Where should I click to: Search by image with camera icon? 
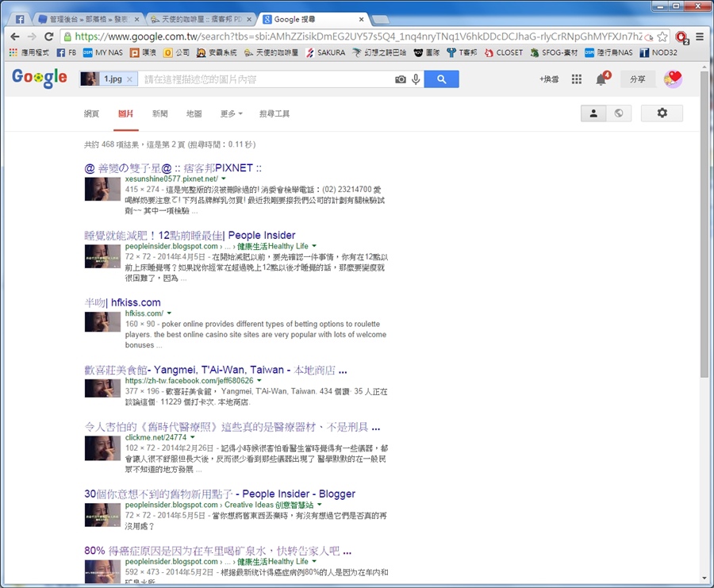(x=401, y=79)
